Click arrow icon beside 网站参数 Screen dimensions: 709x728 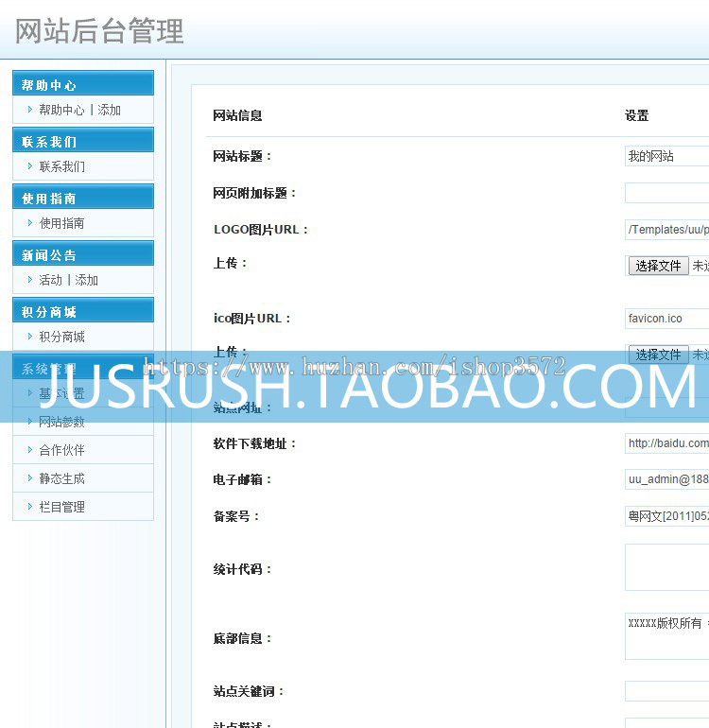click(x=30, y=421)
